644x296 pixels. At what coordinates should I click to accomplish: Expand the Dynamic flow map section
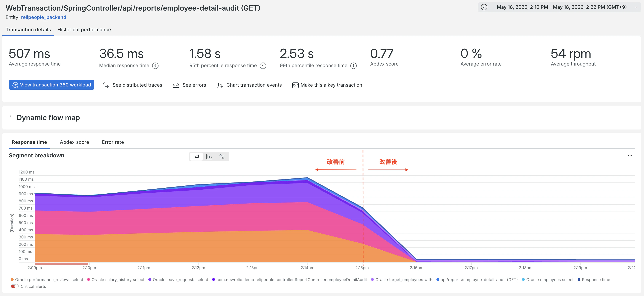[x=11, y=116]
